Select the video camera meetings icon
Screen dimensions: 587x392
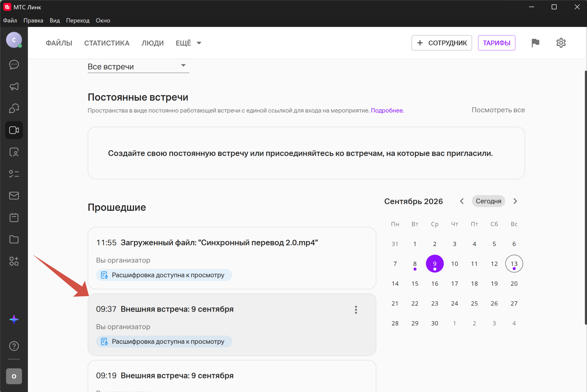14,130
